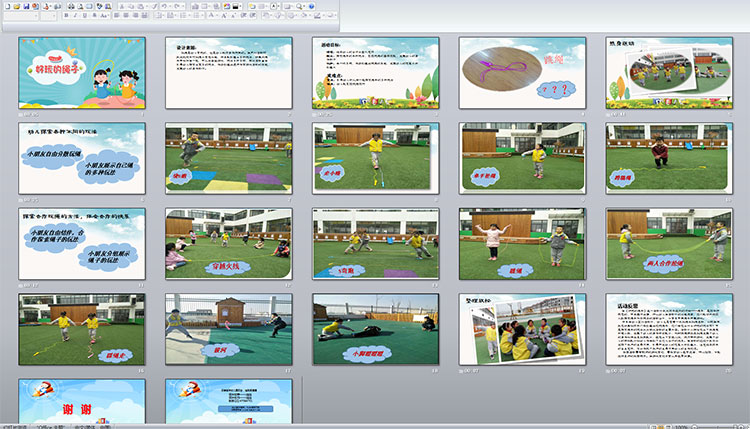Click the Format Painter brush icon
Screen dimensions: 750x429
tap(154, 6)
